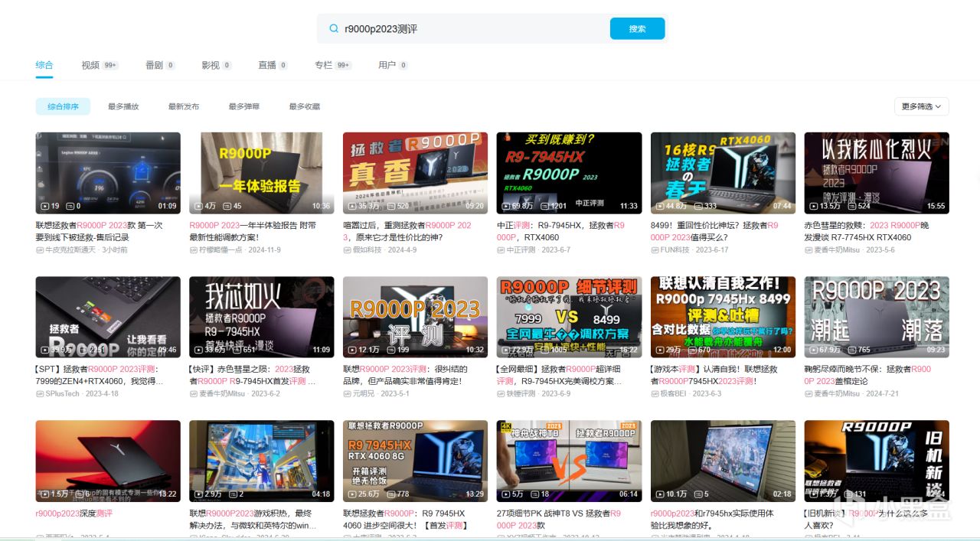Switch to the 番剧 tab
Viewport: 980px width, 541px height.
tap(160, 65)
